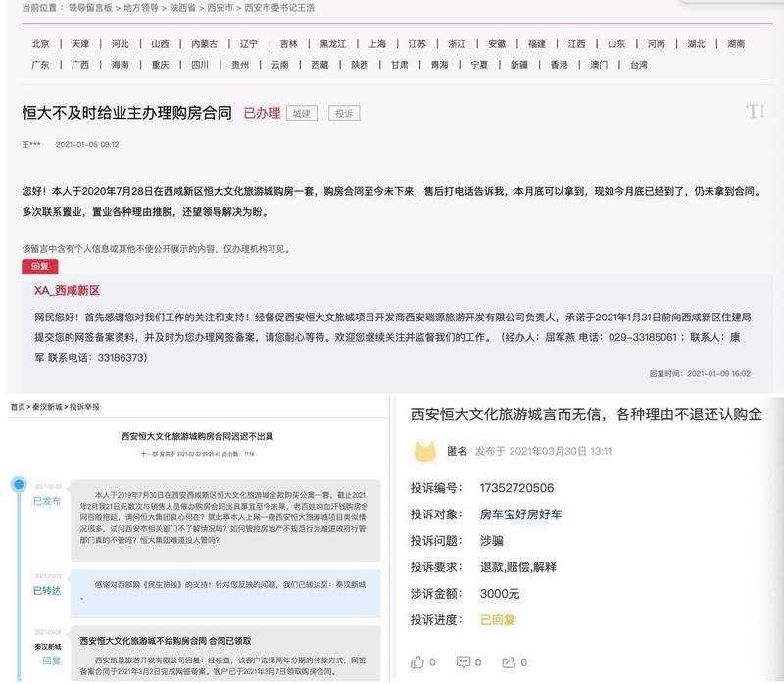Go to the 海南 region
This screenshot has height=684, width=784.
tap(121, 65)
